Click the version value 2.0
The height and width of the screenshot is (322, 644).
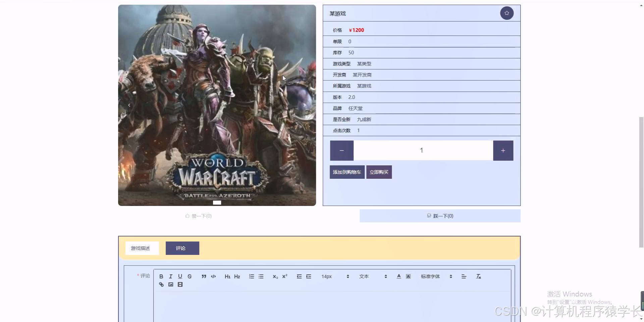click(352, 97)
